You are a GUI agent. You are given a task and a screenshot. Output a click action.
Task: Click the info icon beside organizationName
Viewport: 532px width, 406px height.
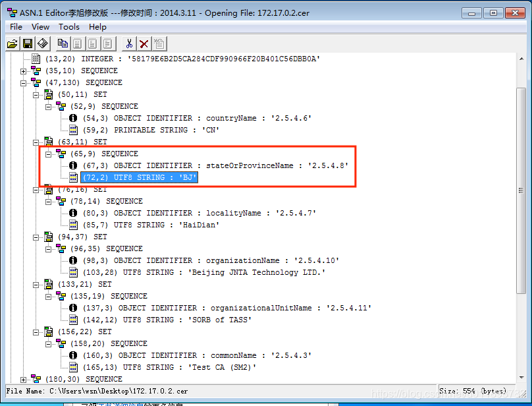pyautogui.click(x=73, y=260)
